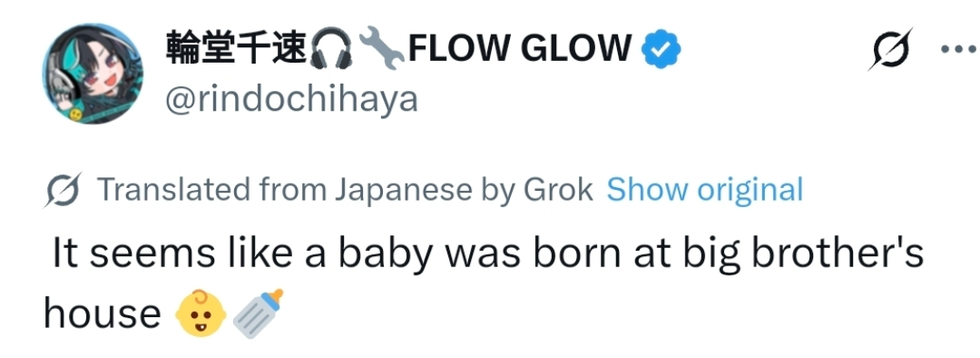The height and width of the screenshot is (358, 980).
Task: Click the 'Translated from Japanese by Grok' notice
Action: (345, 190)
